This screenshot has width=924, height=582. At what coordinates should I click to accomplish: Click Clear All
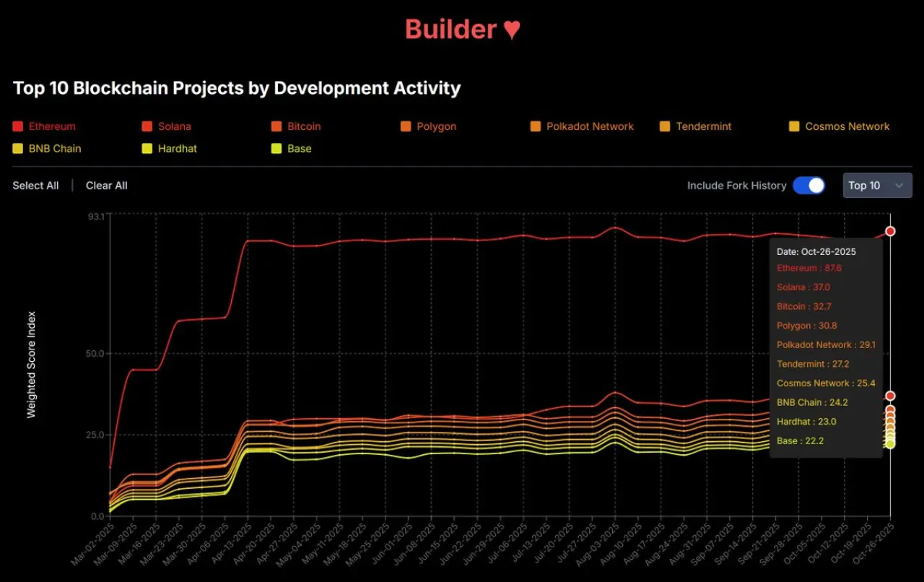coord(107,186)
